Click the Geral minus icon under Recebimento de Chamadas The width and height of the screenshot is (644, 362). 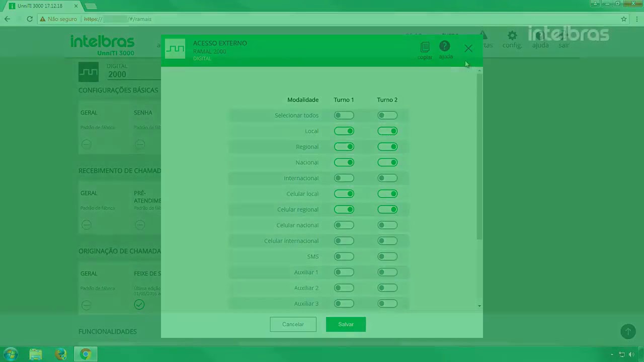pos(87,225)
